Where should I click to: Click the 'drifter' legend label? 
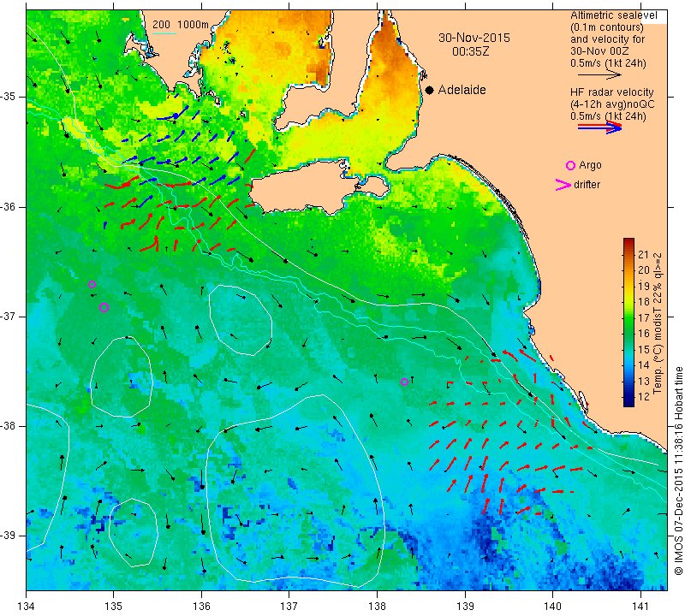[587, 185]
